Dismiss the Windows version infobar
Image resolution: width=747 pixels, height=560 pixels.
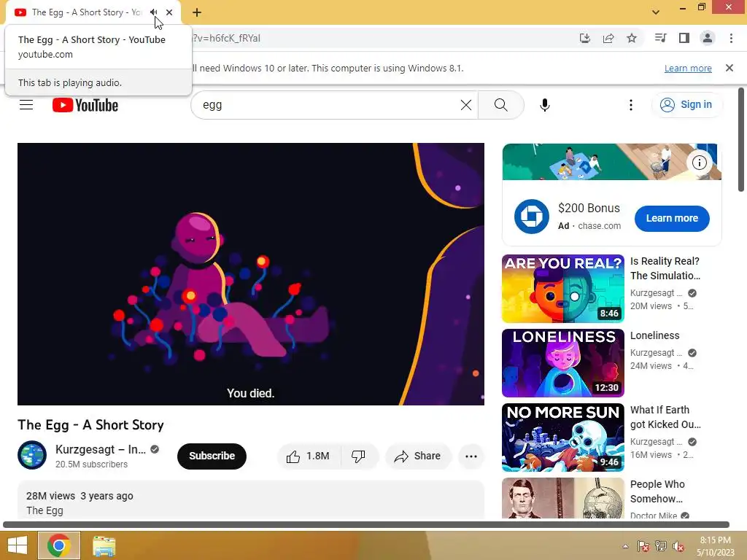[729, 68]
